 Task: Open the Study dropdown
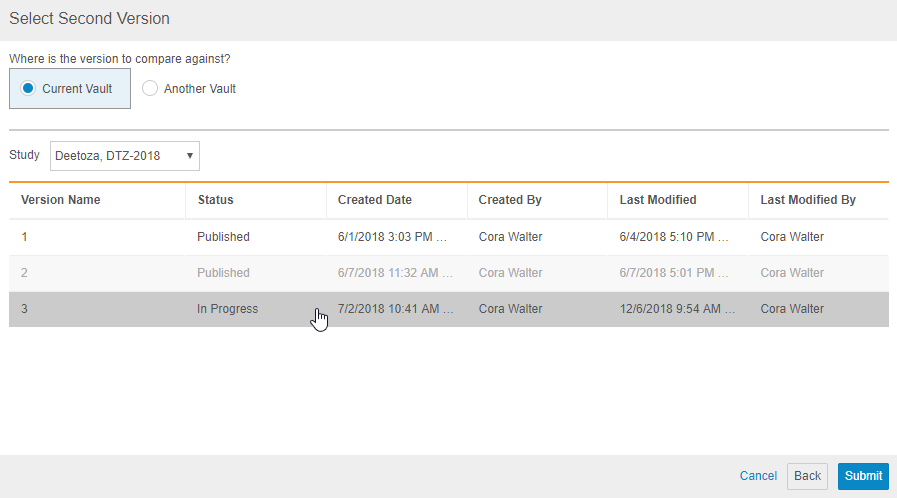tap(124, 156)
